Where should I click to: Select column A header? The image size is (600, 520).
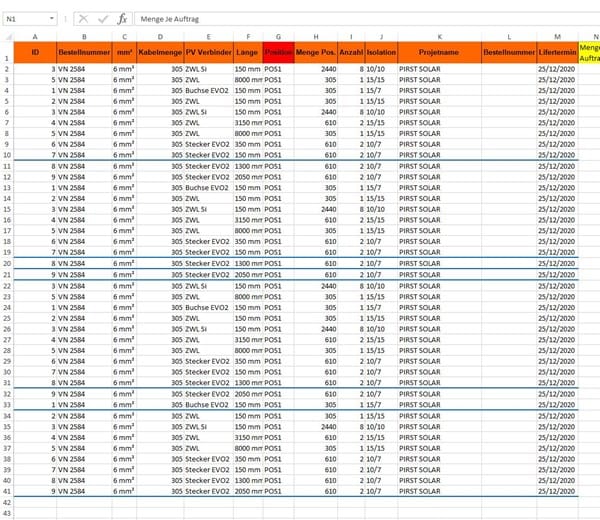tap(35, 36)
